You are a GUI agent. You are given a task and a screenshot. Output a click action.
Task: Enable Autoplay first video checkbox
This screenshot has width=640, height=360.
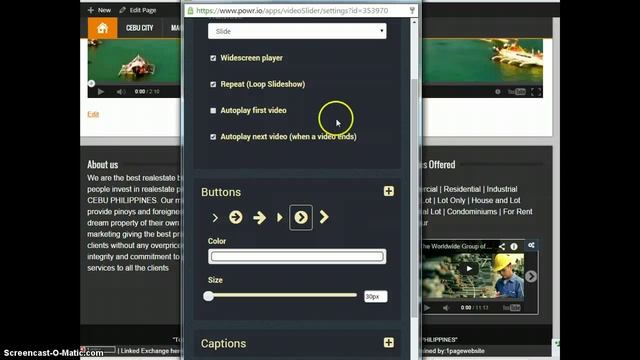tap(213, 111)
